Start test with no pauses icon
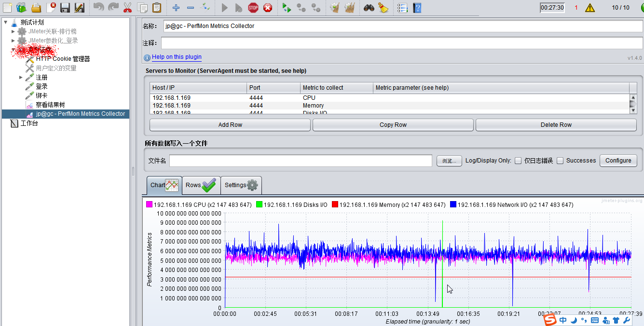Image resolution: width=644 pixels, height=326 pixels. point(239,7)
